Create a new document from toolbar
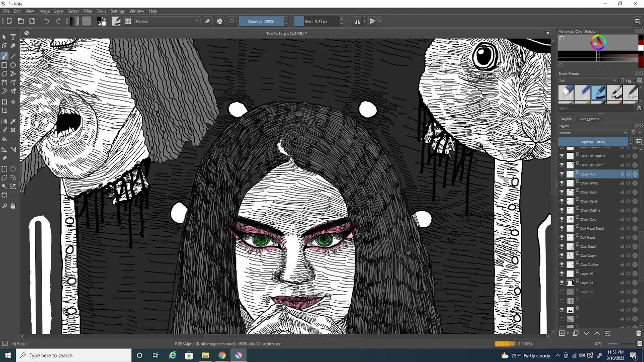The width and height of the screenshot is (644, 362). 9,21
